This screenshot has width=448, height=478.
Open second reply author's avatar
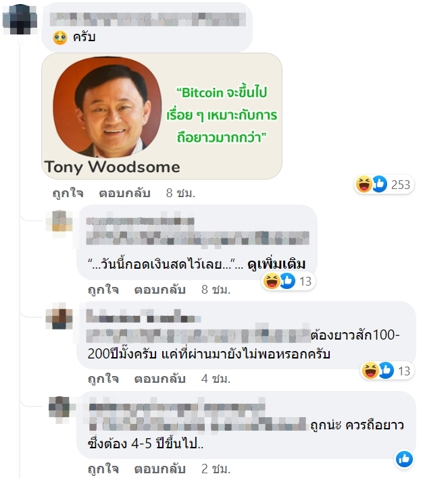[59, 316]
